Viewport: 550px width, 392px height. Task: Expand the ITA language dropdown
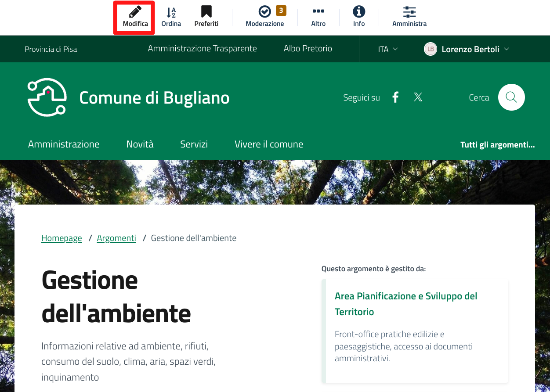[x=388, y=49]
